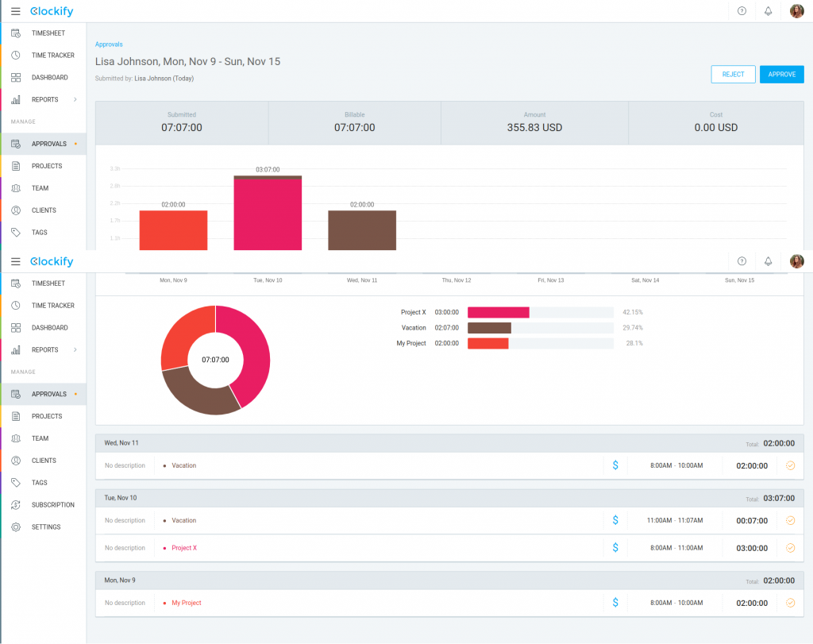Follow the Approvals breadcrumb link
Viewport: 813px width, 644px height.
[x=109, y=44]
